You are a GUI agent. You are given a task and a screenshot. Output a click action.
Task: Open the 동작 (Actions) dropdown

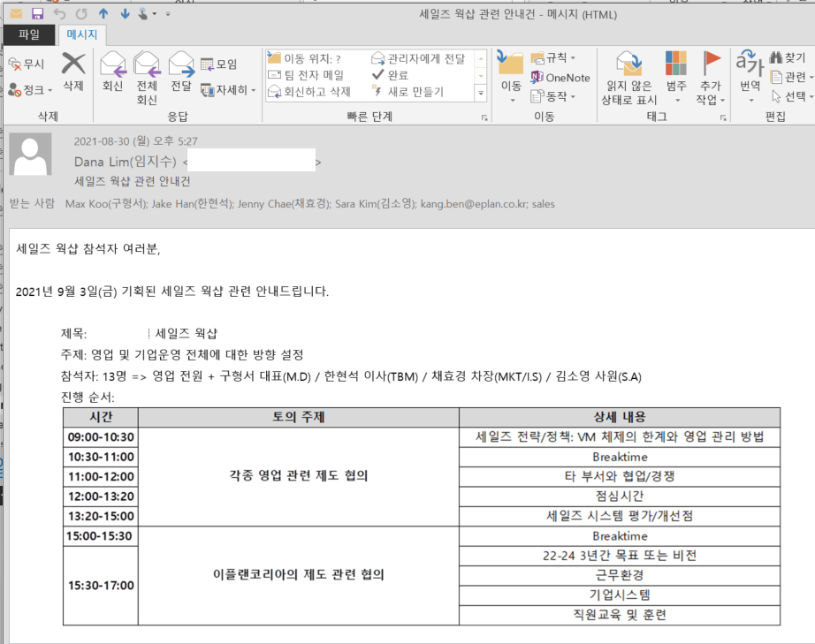[x=553, y=96]
